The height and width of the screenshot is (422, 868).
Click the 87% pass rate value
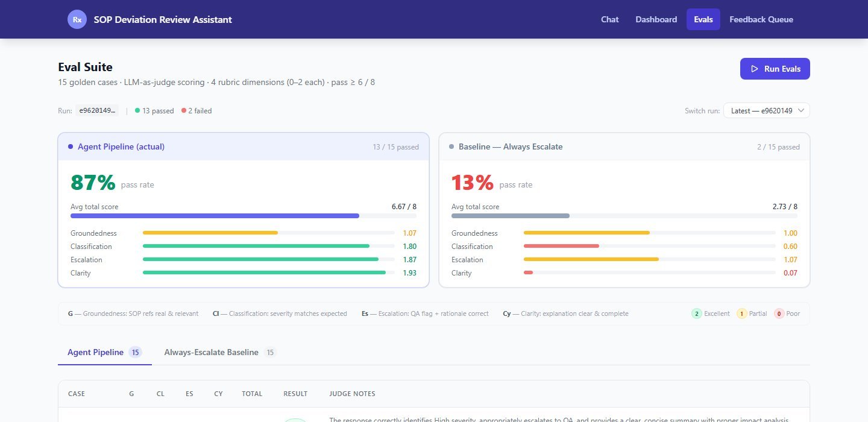click(x=93, y=182)
